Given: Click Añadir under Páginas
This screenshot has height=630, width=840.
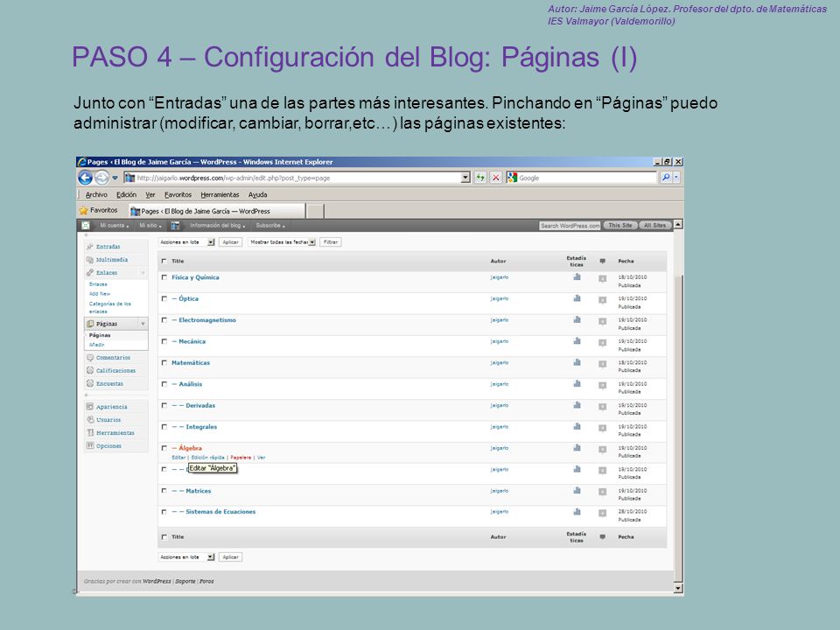Looking at the screenshot, I should click(96, 345).
